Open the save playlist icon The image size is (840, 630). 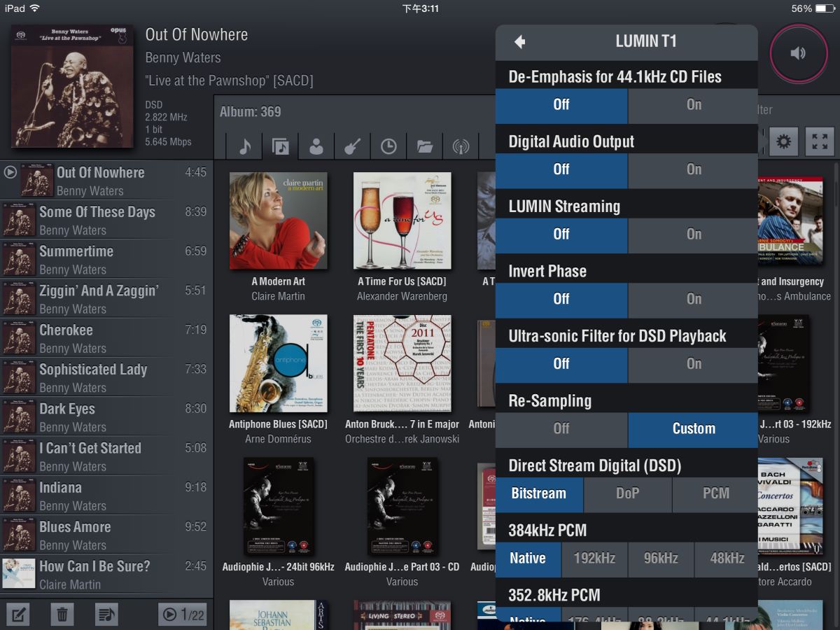(106, 615)
